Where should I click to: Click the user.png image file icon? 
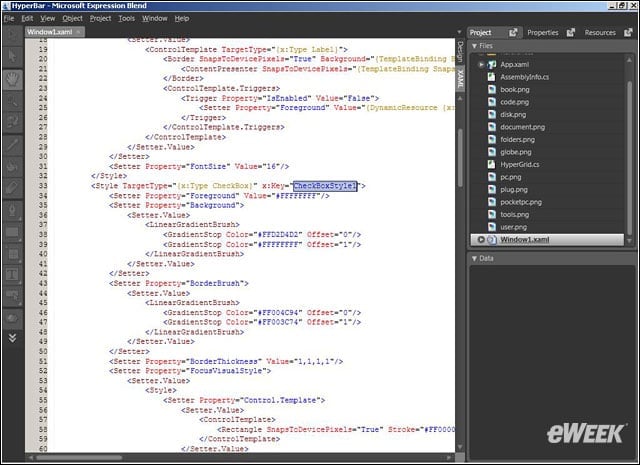[492, 227]
